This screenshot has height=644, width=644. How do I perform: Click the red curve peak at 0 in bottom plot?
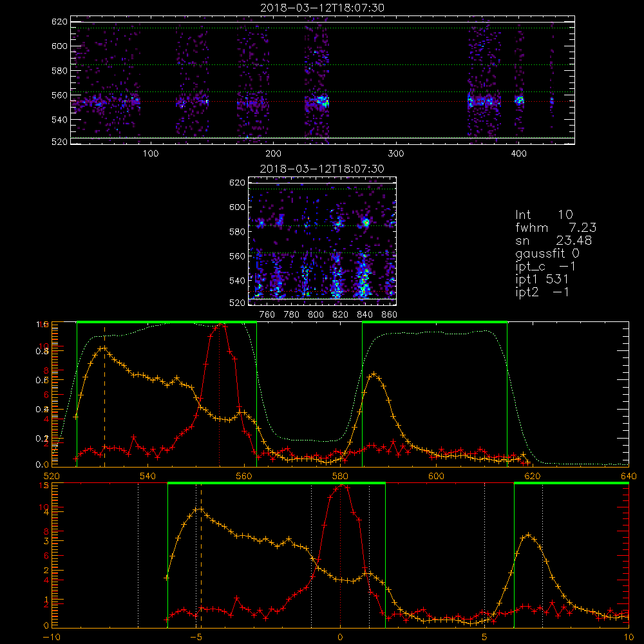pyautogui.click(x=341, y=486)
